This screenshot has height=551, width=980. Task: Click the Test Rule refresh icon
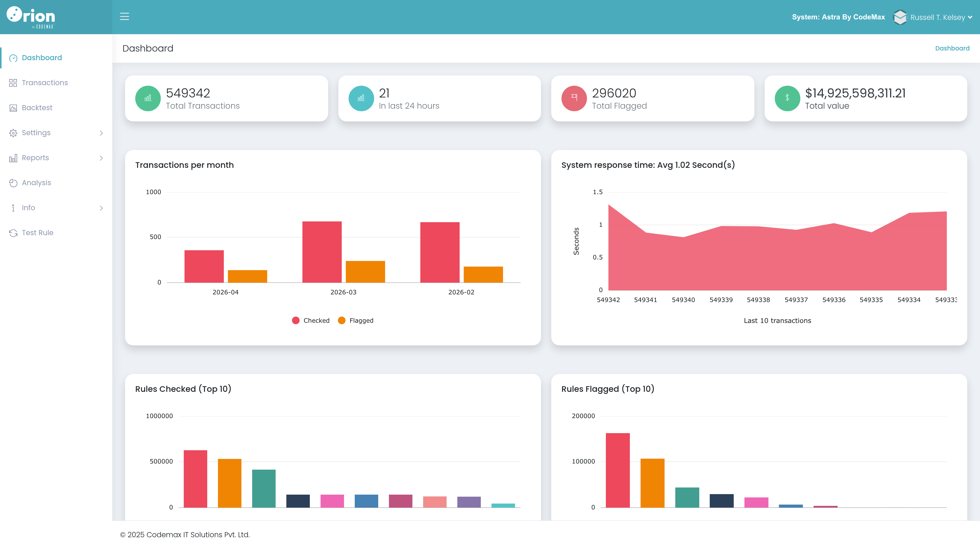(x=13, y=233)
